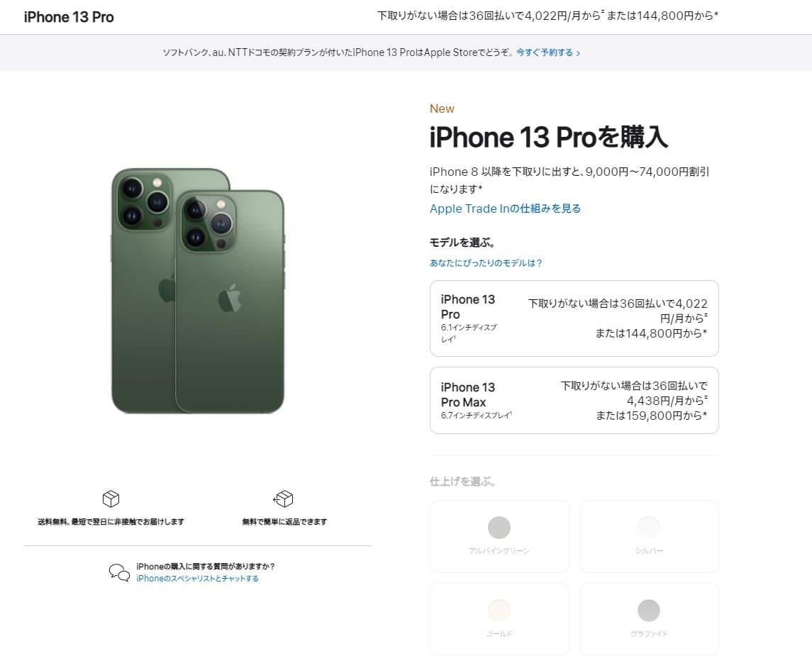The height and width of the screenshot is (656, 812).
Task: Choose the アルパイングリーン finish option
Action: [499, 536]
